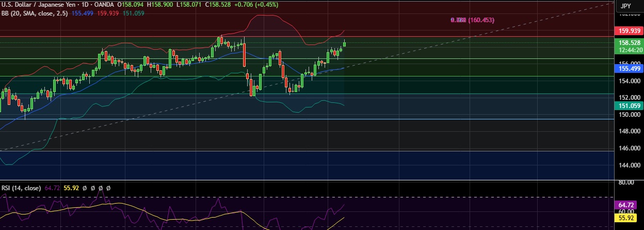Click the teal 151.059 price axis label
Viewport: 644px width, 230px height.
[x=630, y=105]
